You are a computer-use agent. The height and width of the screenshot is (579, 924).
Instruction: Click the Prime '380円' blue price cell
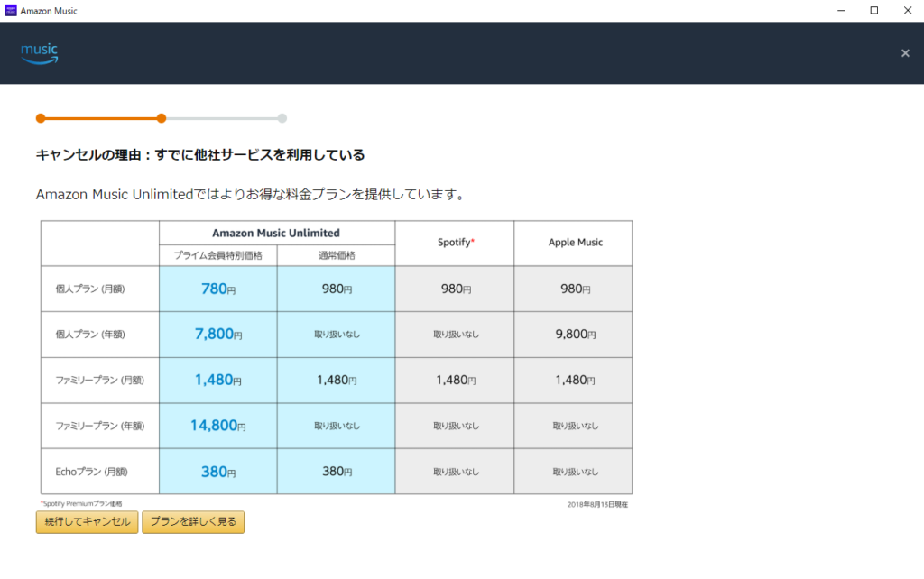point(218,471)
